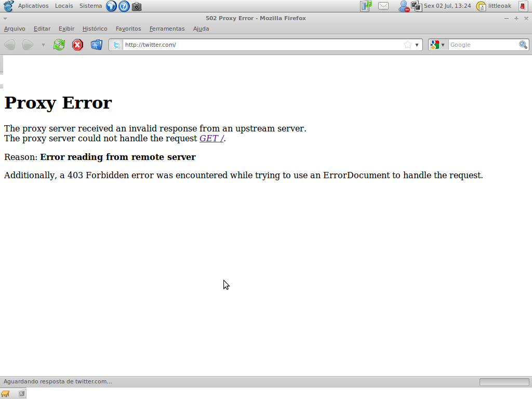The height and width of the screenshot is (399, 532).
Task: Launch the screenshot camera tool
Action: click(137, 6)
